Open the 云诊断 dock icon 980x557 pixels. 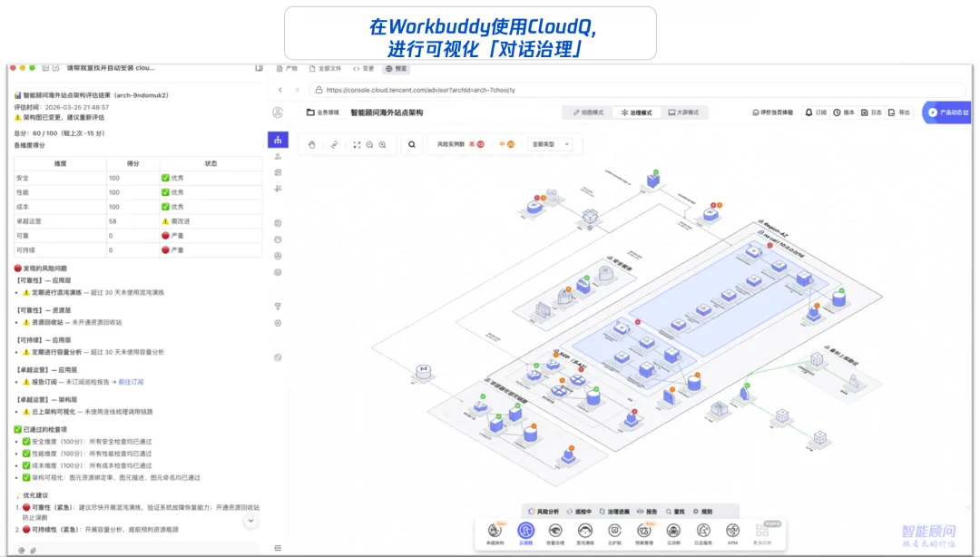pyautogui.click(x=673, y=533)
